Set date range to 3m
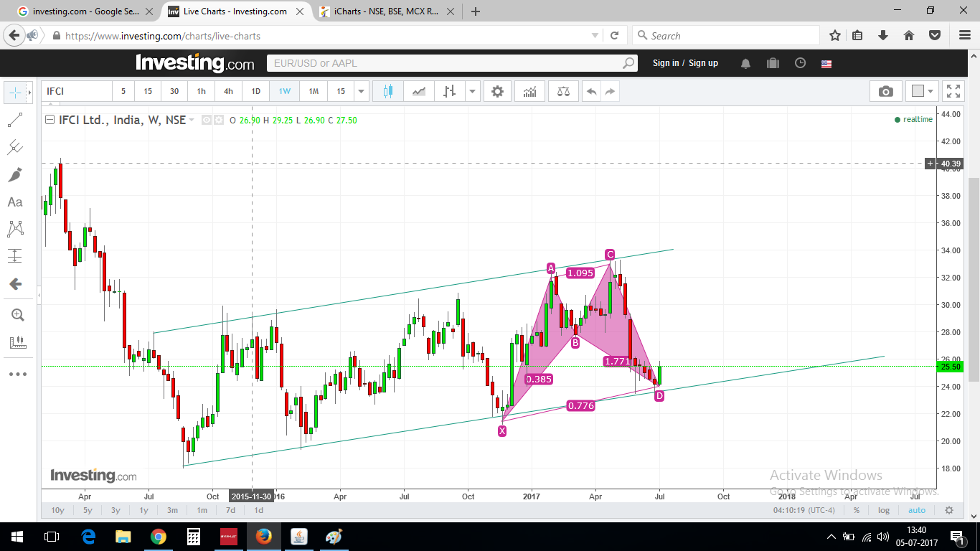Viewport: 980px width, 551px height. tap(172, 510)
